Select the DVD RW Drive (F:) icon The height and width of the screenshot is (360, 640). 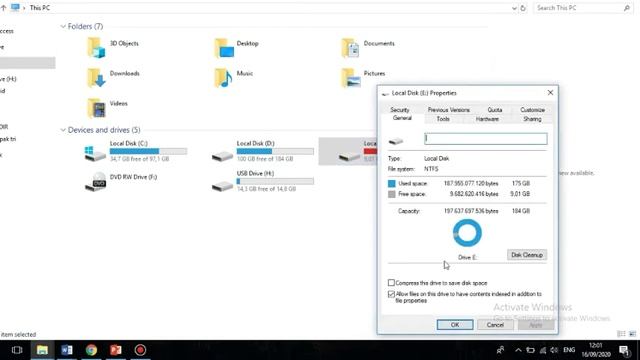point(96,182)
